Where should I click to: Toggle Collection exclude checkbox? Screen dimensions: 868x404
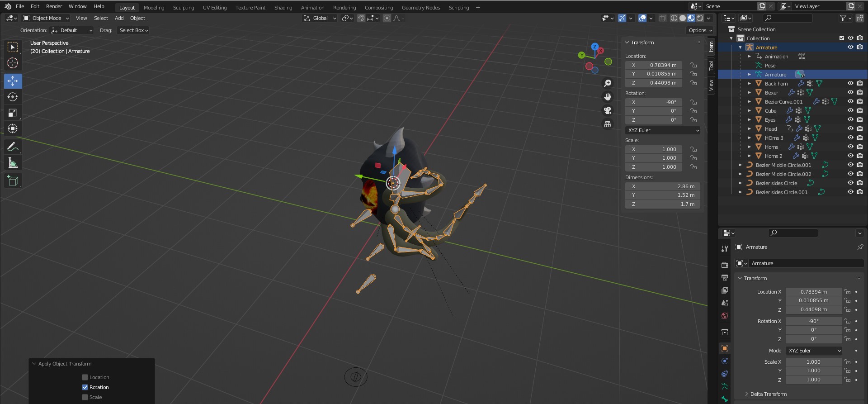tap(841, 38)
